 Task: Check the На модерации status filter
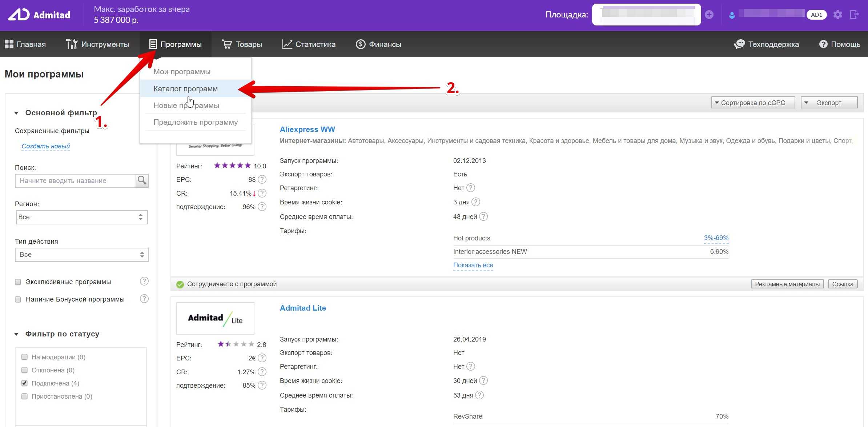[x=24, y=357]
